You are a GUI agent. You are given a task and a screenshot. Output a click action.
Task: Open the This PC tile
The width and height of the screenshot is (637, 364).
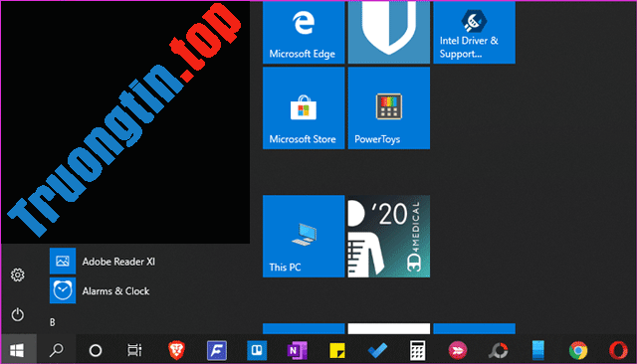[304, 236]
